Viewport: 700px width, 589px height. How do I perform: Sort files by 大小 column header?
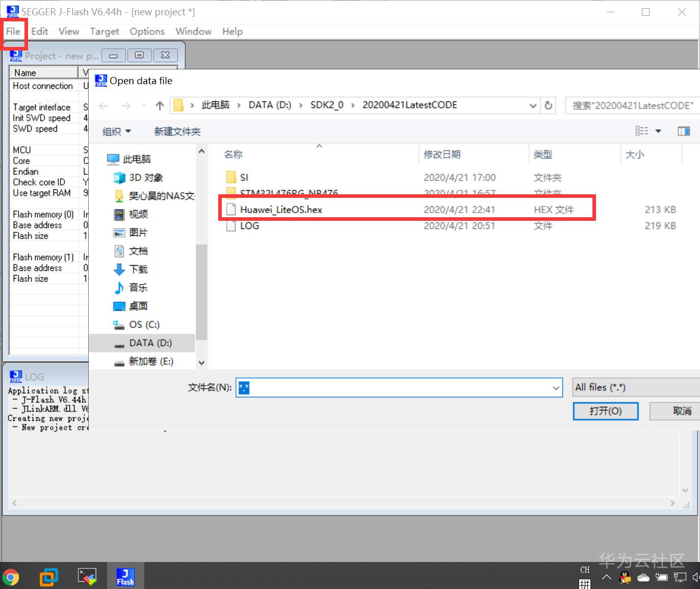click(x=652, y=155)
